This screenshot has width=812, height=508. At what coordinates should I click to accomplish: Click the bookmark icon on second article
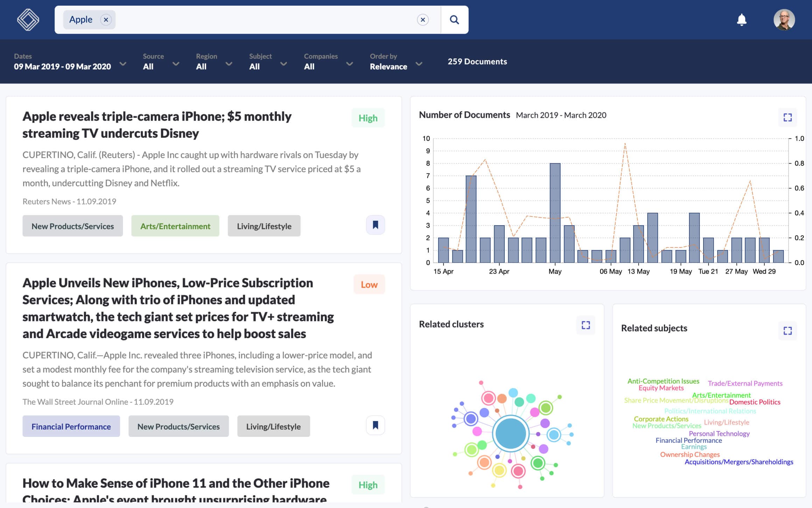(x=375, y=425)
